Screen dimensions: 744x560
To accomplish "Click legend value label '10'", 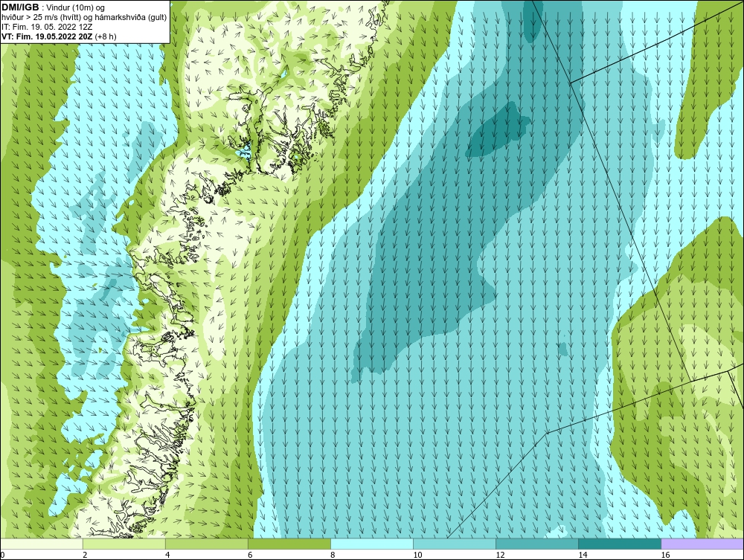I will pyautogui.click(x=417, y=556).
